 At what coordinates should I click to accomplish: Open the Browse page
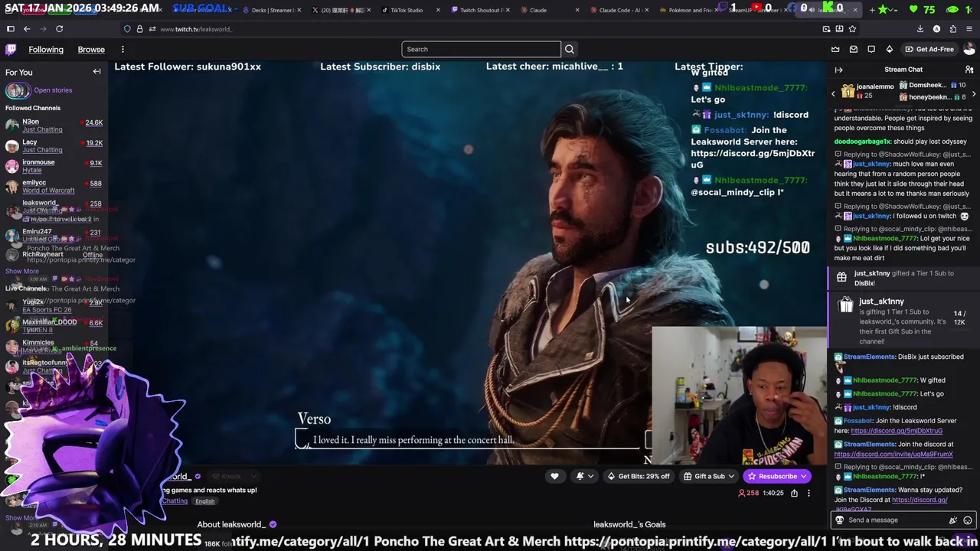[x=91, y=50]
